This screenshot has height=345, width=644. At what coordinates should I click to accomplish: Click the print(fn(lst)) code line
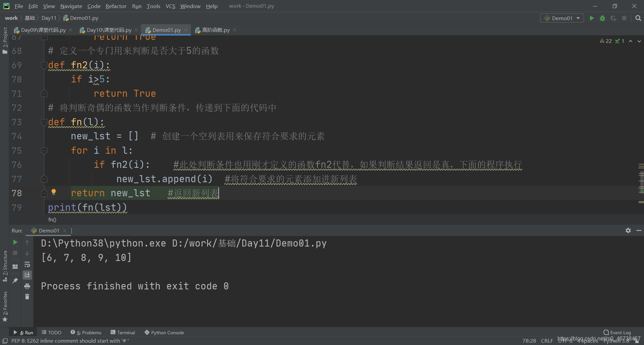[x=88, y=207]
